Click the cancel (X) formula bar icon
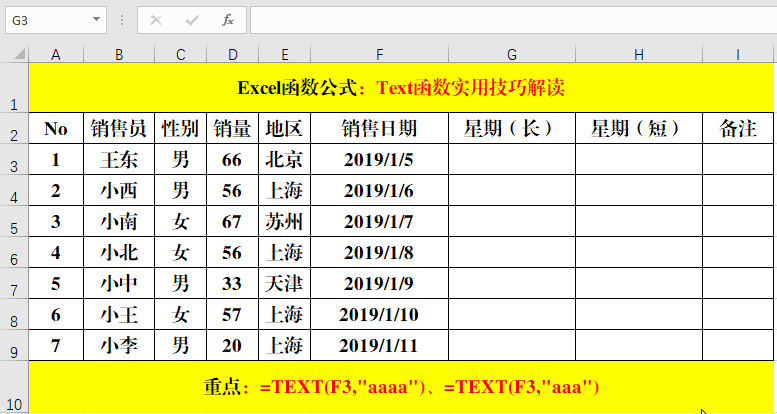 (156, 20)
